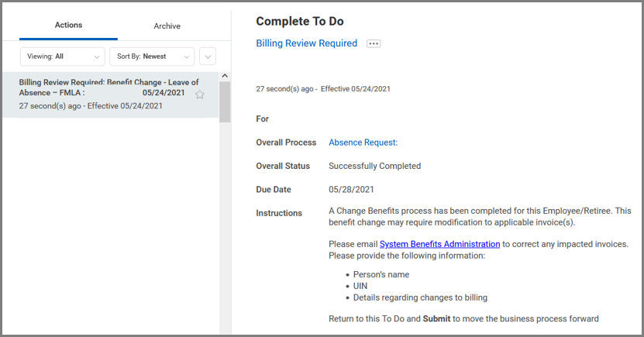Viewport: 644px width, 337px height.
Task: Click the 05/28/2021 due date value
Action: [351, 189]
